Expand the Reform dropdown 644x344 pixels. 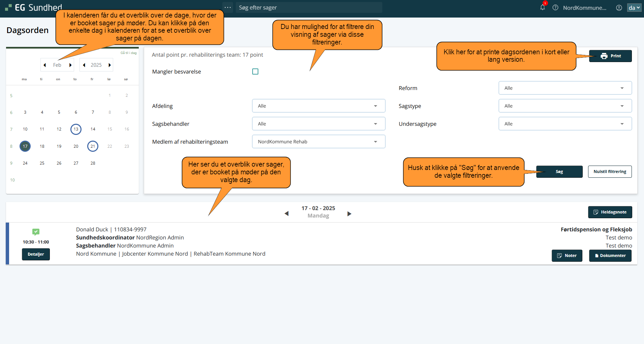[565, 88]
